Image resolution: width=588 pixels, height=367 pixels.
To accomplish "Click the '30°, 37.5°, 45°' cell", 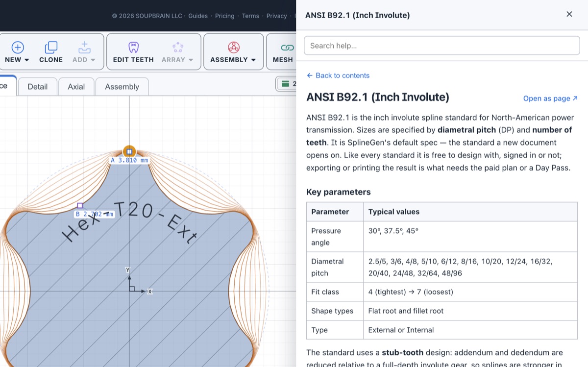I will point(470,237).
